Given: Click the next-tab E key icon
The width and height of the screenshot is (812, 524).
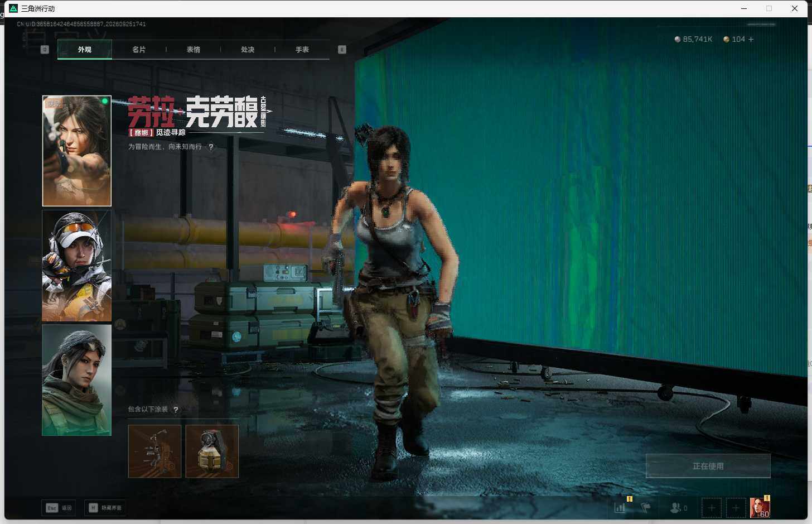Looking at the screenshot, I should point(342,50).
